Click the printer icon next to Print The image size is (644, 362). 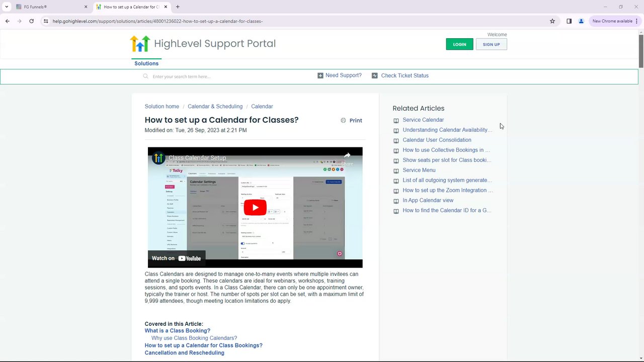(x=343, y=121)
